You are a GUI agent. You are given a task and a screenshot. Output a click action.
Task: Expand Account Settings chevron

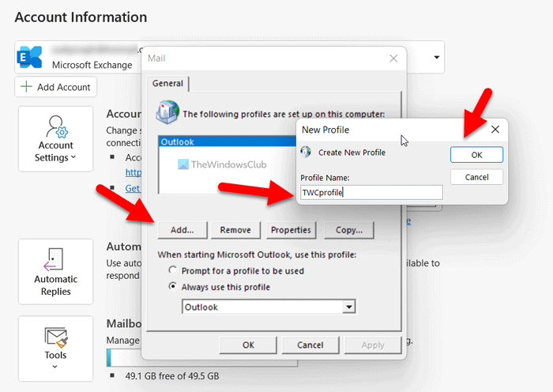73,157
